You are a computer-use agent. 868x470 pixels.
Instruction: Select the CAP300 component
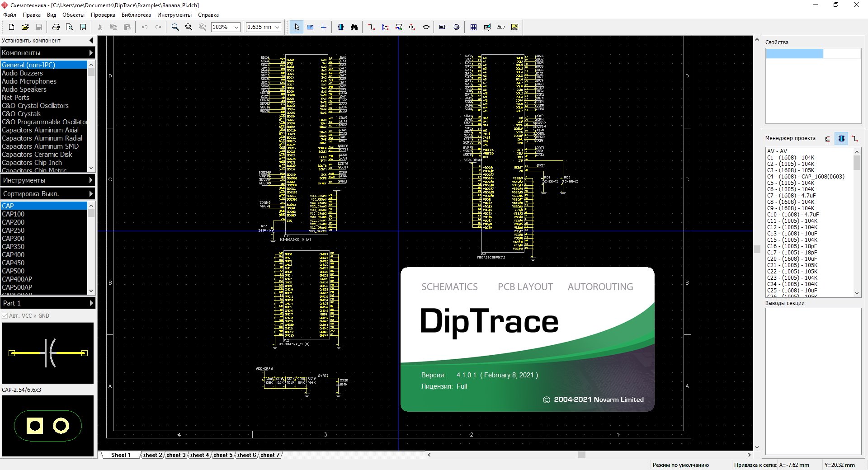(x=44, y=239)
